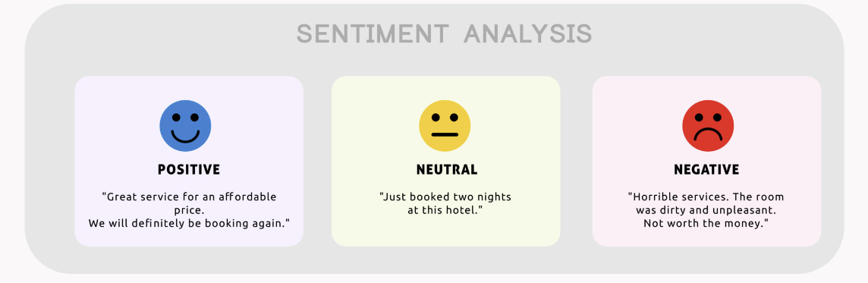Click the text "Just booked two nights"

coord(445,197)
